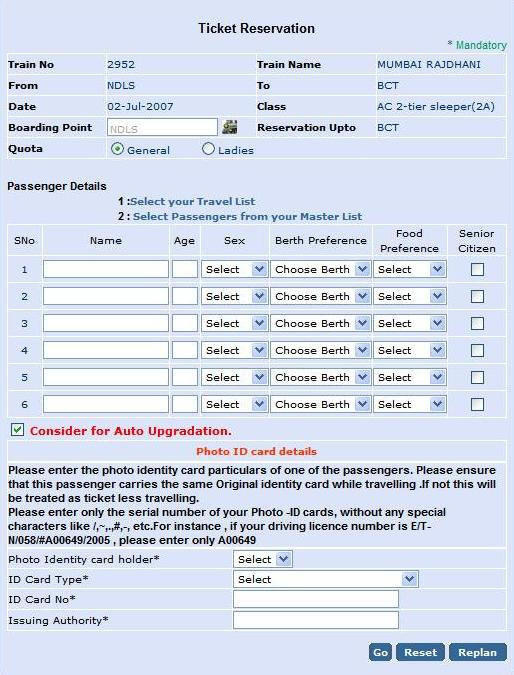Focus the Name field for passenger 1

[106, 269]
